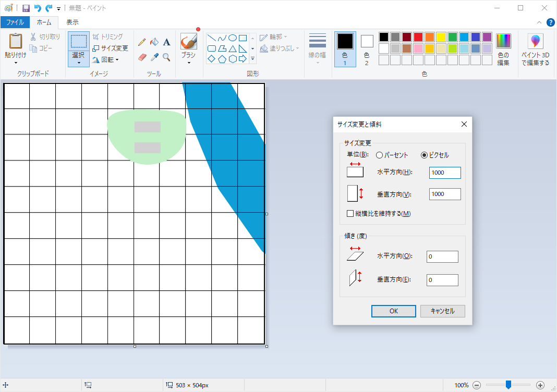Click the skew Horizontal (水平方向) degrees field
Image resolution: width=557 pixels, height=392 pixels.
[x=442, y=256]
